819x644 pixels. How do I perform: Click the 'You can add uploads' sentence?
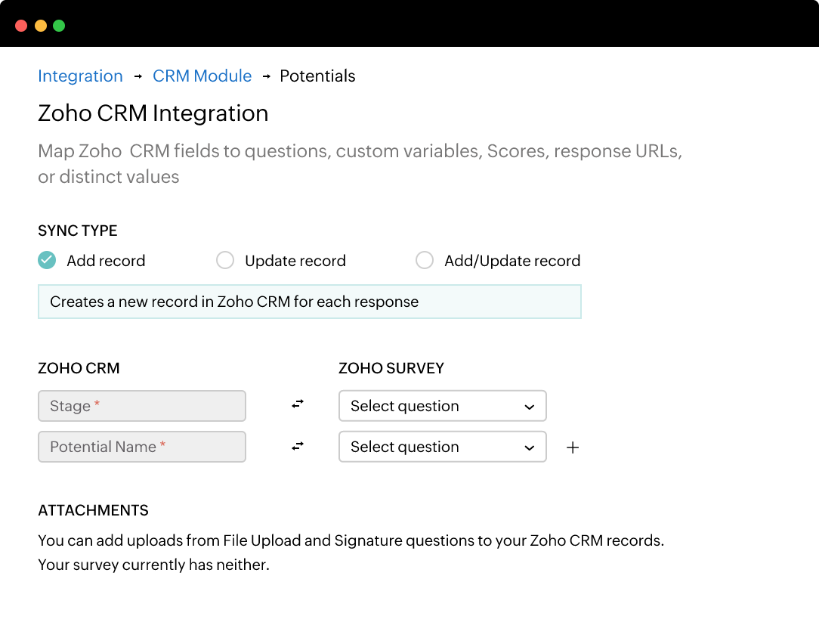[351, 540]
